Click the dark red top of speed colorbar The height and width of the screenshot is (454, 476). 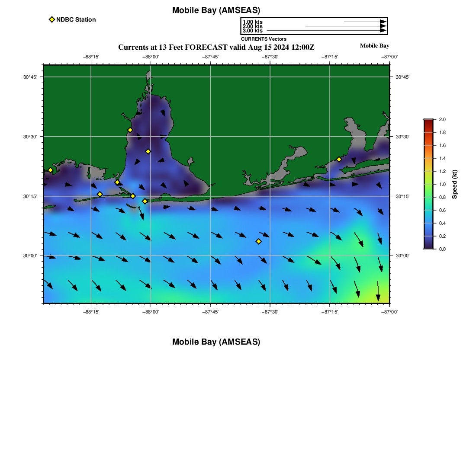[x=428, y=122]
